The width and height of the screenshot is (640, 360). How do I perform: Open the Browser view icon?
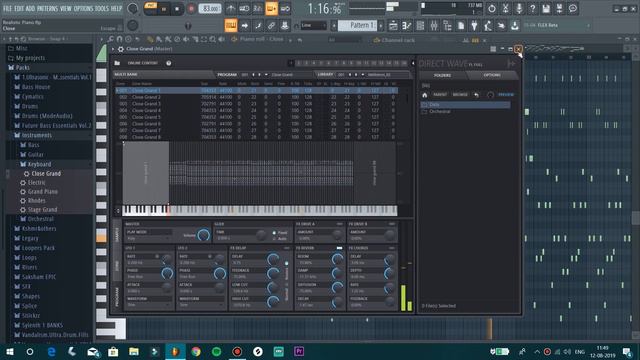[447, 25]
